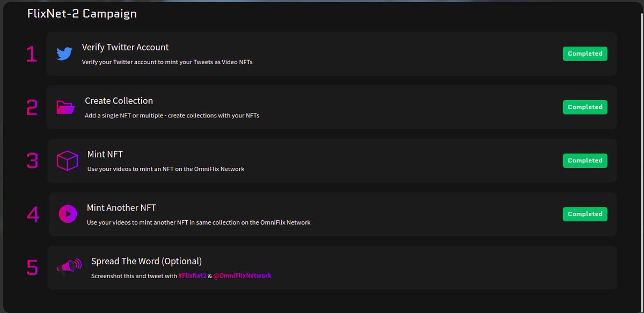Click 'Screenshot this and tweet with' text
Screen dimensions: 644x313
click(x=134, y=275)
